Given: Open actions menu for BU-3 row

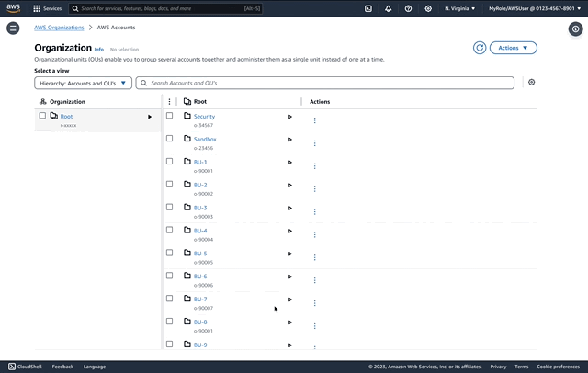Looking at the screenshot, I should (x=314, y=212).
